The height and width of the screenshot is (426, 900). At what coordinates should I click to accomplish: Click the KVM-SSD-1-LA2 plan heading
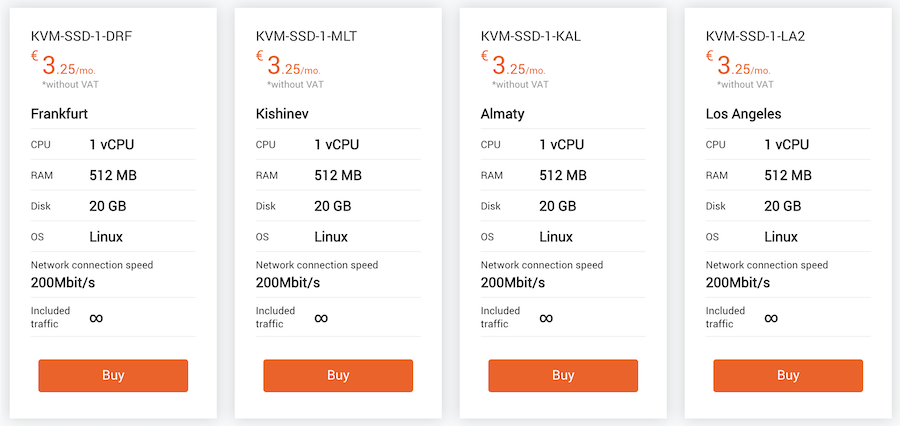756,37
